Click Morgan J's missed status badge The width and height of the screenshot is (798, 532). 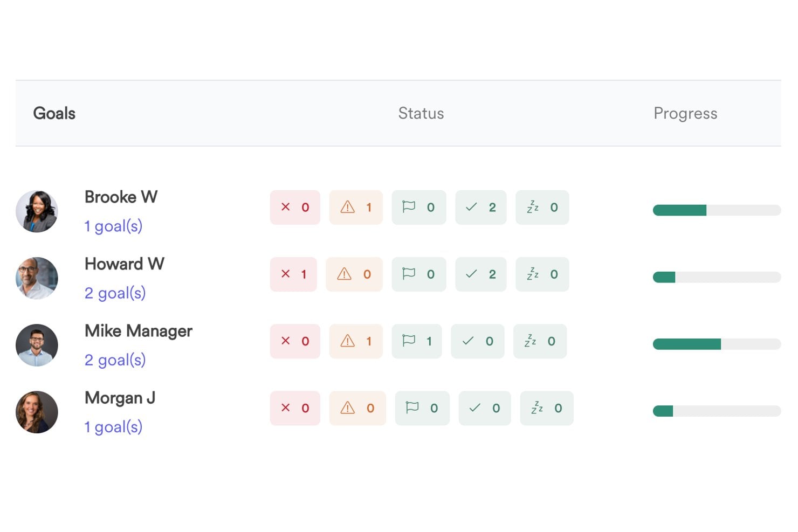[x=295, y=408]
